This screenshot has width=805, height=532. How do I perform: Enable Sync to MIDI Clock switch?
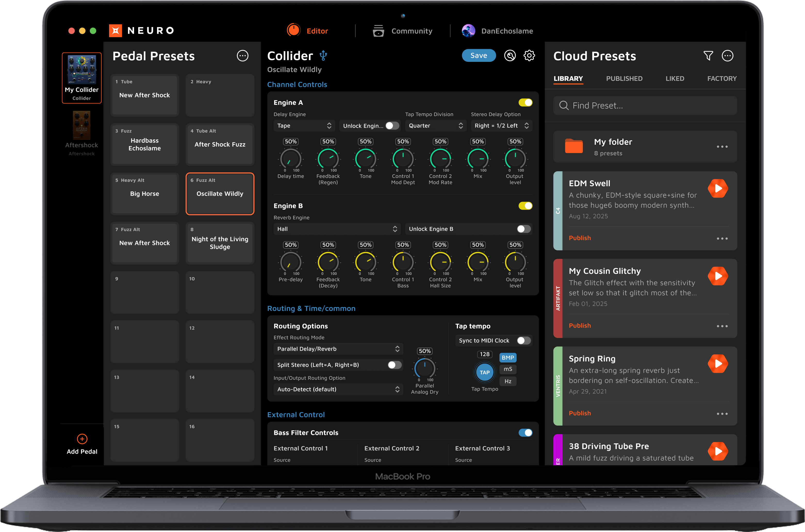pyautogui.click(x=523, y=340)
